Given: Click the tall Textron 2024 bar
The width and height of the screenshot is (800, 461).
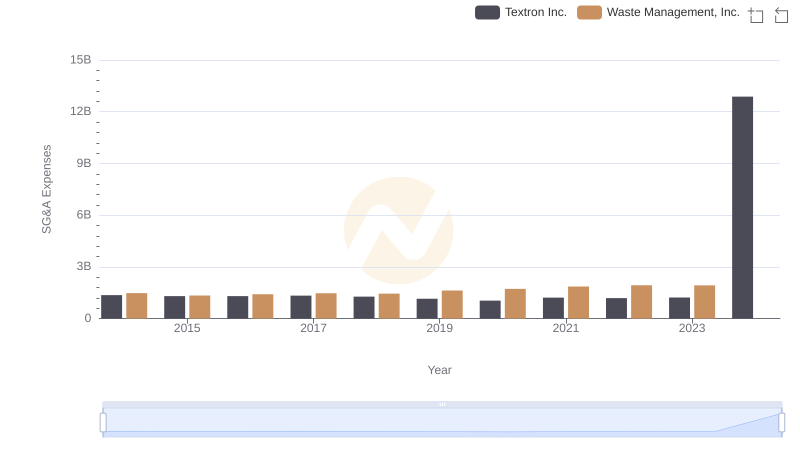Looking at the screenshot, I should (x=742, y=208).
